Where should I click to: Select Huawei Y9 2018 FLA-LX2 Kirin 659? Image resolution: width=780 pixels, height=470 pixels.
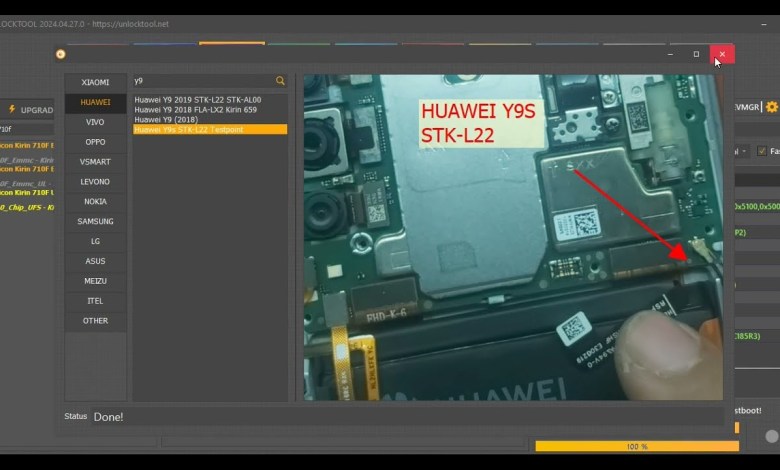tap(210, 110)
